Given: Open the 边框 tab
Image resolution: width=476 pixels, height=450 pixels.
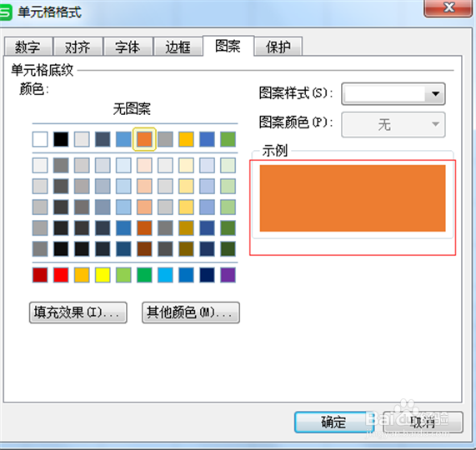Looking at the screenshot, I should click(x=178, y=47).
